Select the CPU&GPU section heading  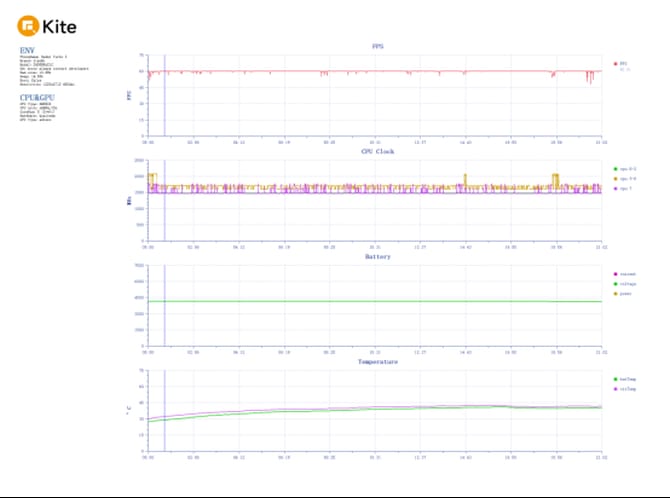37,97
